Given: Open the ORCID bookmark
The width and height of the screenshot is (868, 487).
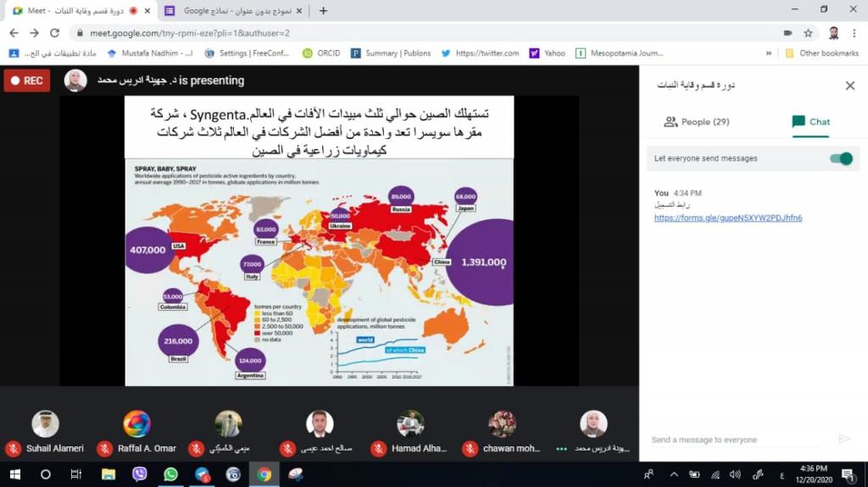Looking at the screenshot, I should [x=321, y=53].
